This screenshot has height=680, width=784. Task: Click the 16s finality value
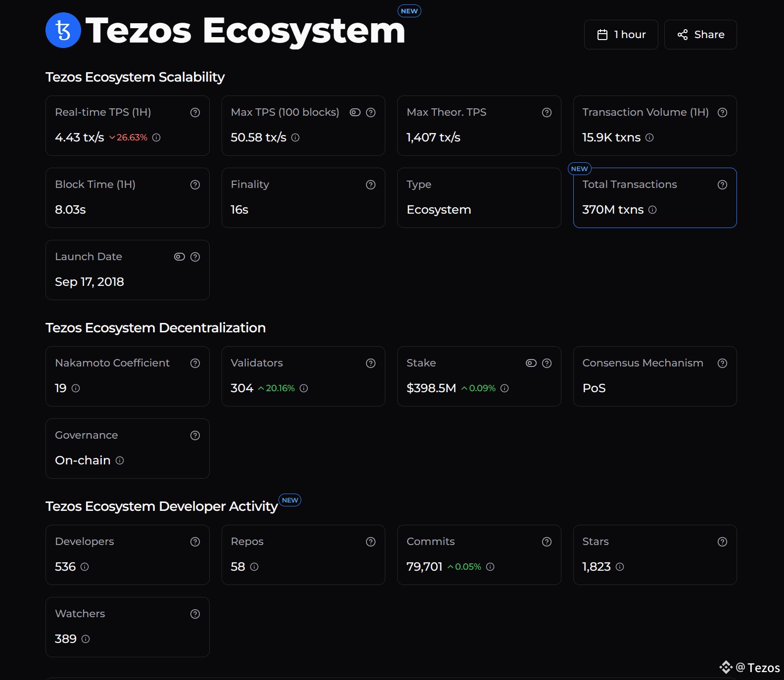(x=239, y=210)
